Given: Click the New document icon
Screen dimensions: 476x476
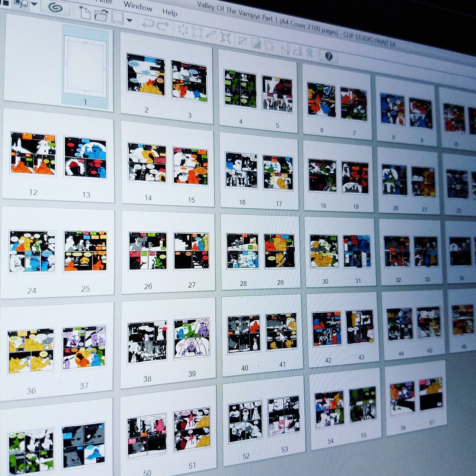Looking at the screenshot, I should tap(85, 13).
